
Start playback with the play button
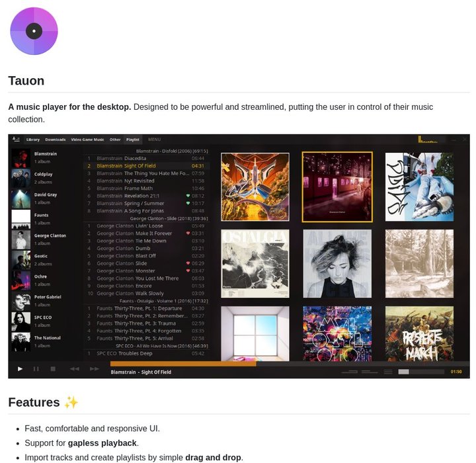coord(20,369)
